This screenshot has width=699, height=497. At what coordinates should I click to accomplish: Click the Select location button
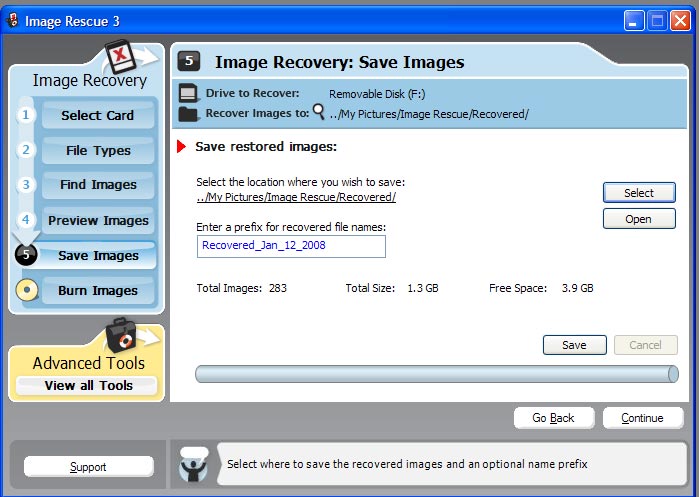639,193
